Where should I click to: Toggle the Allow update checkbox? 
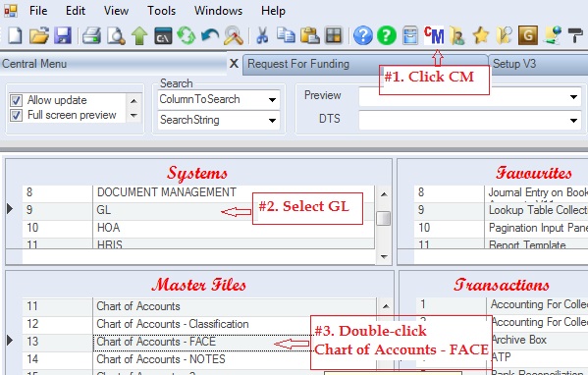(16, 100)
